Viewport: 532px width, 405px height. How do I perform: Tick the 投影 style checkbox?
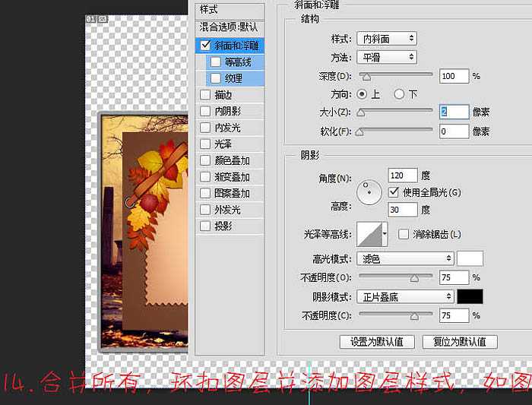click(x=205, y=226)
